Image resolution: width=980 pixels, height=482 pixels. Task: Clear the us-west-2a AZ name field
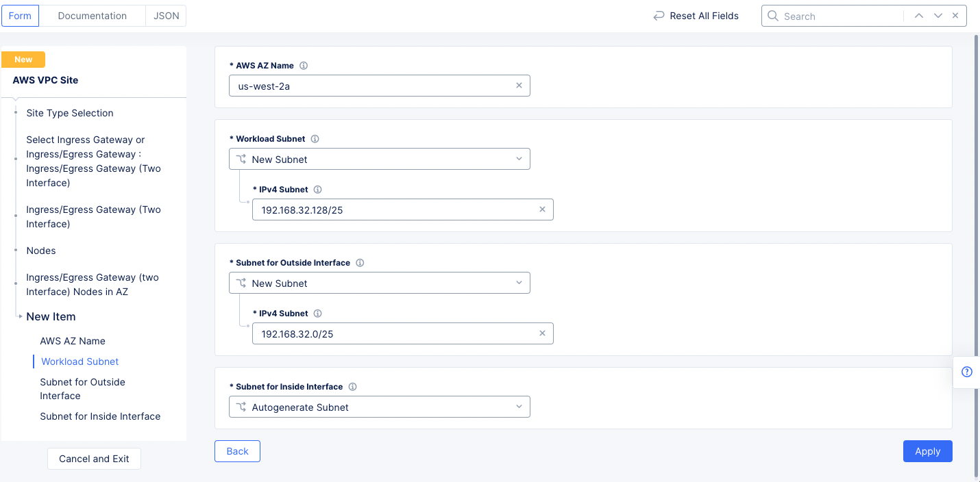pyautogui.click(x=519, y=86)
